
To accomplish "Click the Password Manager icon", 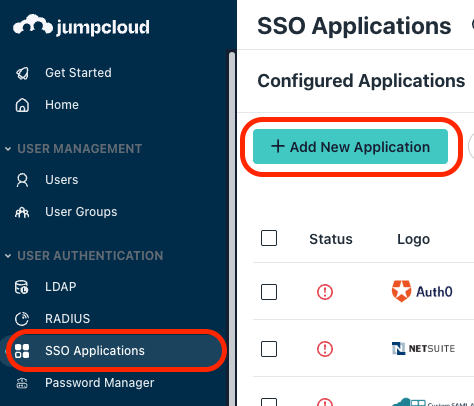I will point(22,383).
